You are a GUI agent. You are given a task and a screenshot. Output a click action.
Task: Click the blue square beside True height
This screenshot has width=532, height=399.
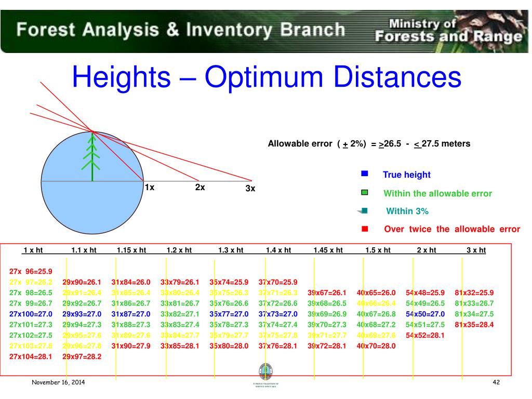pyautogui.click(x=365, y=174)
